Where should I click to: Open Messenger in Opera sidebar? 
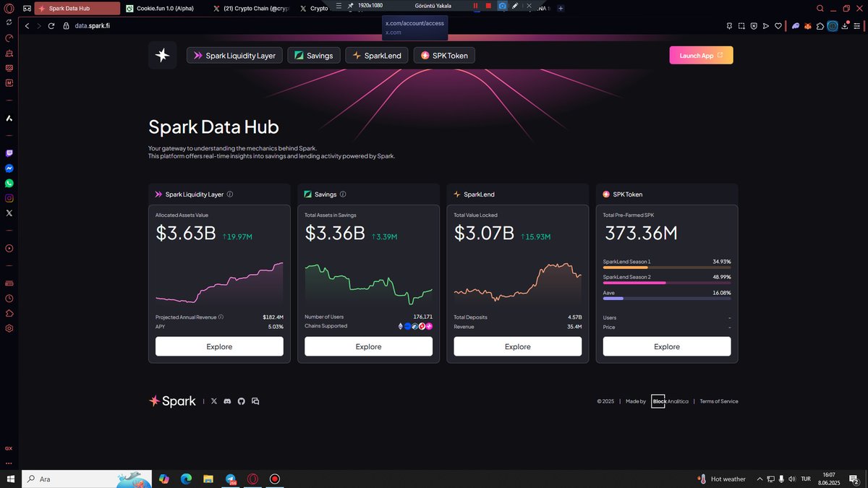(9, 168)
